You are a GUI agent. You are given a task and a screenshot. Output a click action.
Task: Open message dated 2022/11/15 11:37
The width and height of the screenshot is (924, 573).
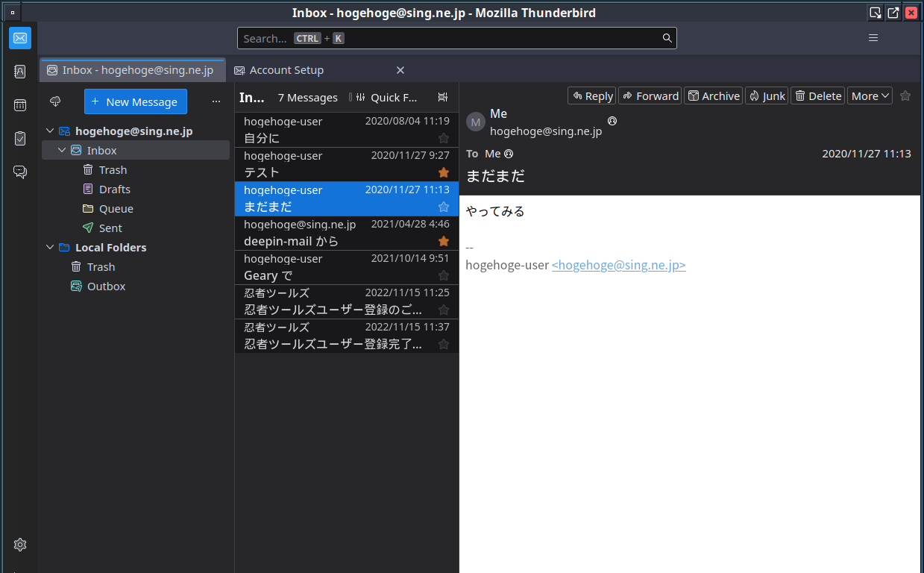coord(347,336)
